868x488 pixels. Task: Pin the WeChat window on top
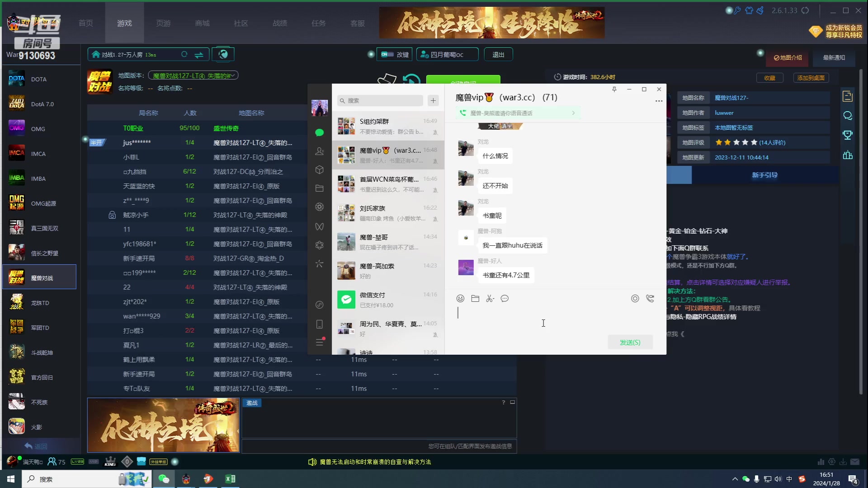(614, 89)
